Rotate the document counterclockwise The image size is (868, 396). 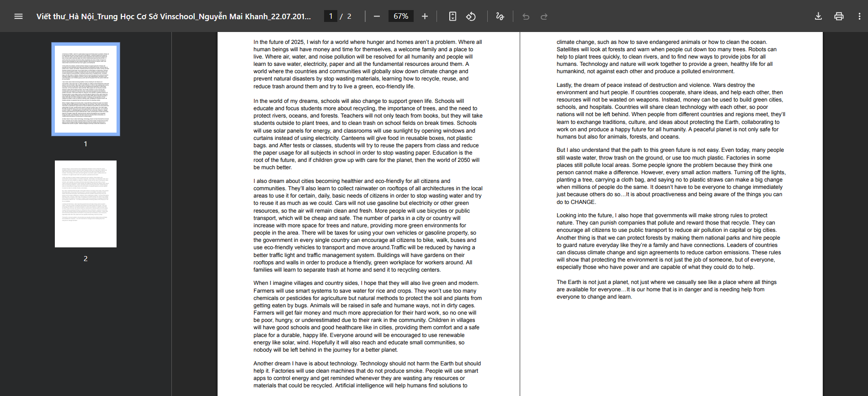point(471,16)
